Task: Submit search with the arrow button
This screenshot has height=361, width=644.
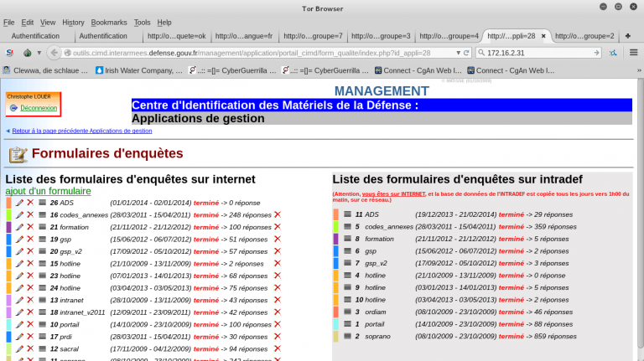Action: point(596,53)
